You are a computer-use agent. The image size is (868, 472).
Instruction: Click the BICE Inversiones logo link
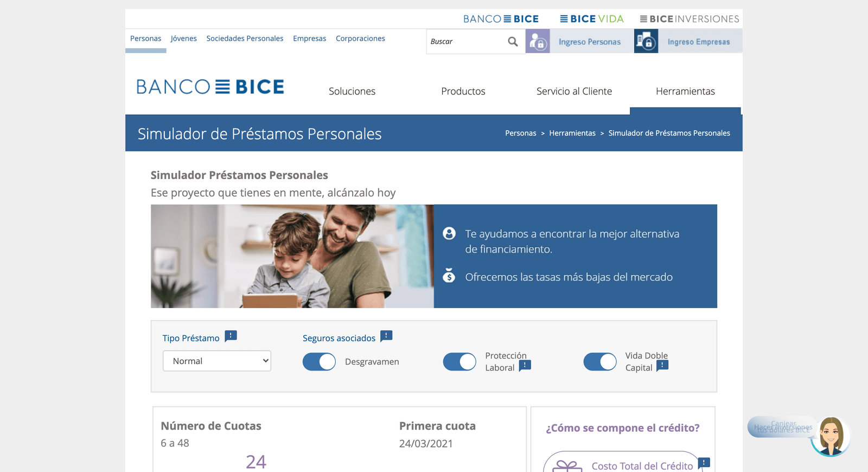pyautogui.click(x=690, y=19)
